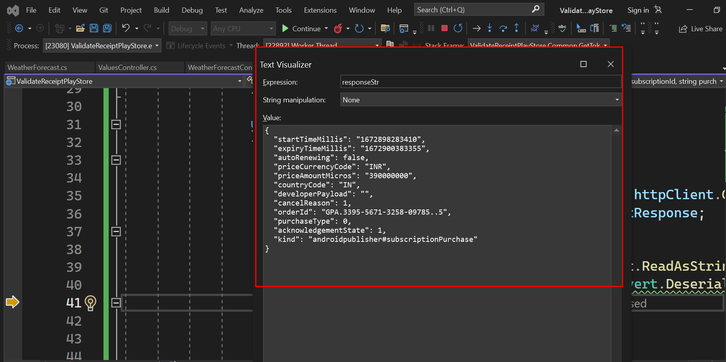Collapse the code block at line 33
Screen dimensions: 726x362
coord(116,160)
